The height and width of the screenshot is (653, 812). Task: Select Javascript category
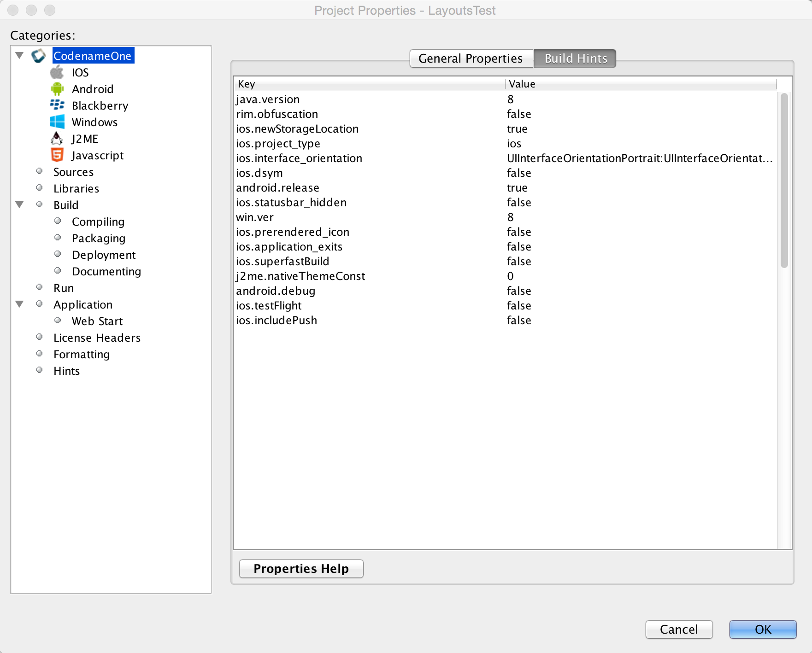click(97, 155)
